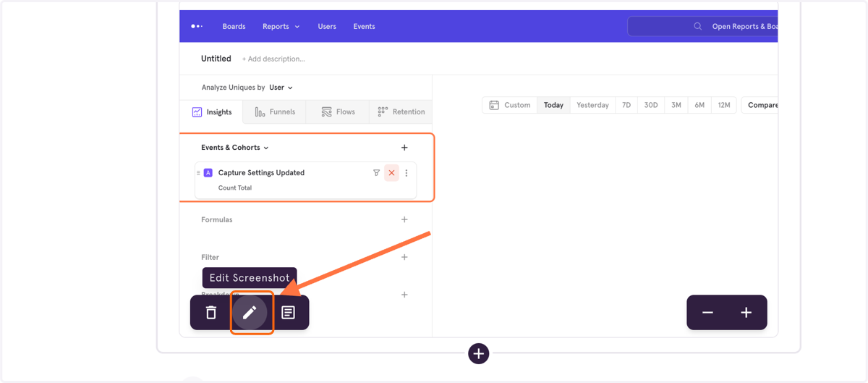Screen dimensions: 868x383
Task: Add a new event or cohort
Action: [404, 148]
